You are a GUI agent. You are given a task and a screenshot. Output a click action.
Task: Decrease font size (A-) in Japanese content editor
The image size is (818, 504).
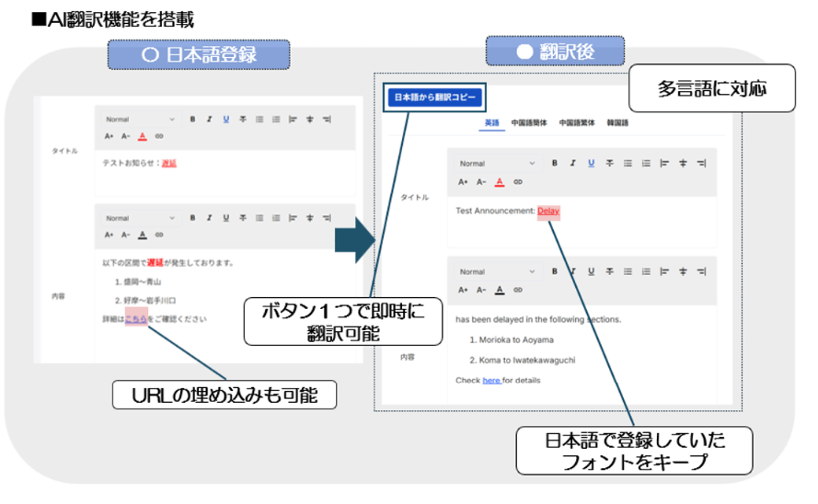125,235
